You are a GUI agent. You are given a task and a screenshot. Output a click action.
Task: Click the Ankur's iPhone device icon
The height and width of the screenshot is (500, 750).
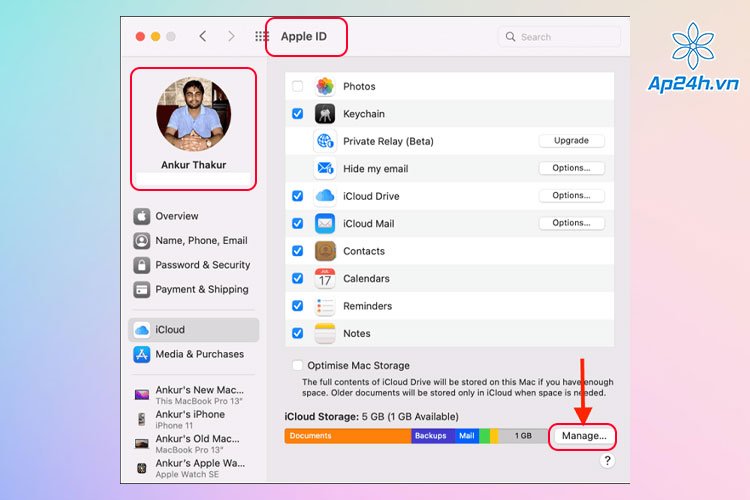(x=142, y=420)
